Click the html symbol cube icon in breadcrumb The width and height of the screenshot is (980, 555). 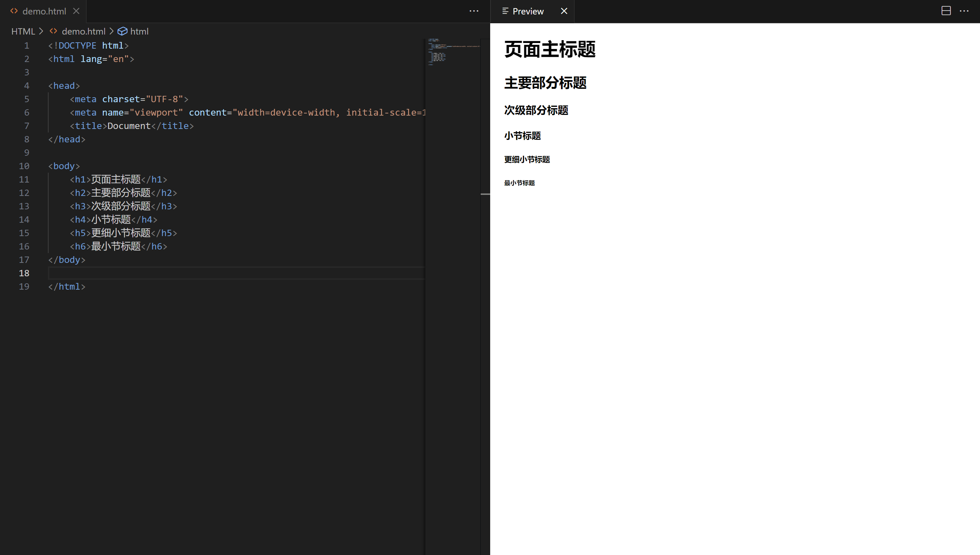[122, 31]
